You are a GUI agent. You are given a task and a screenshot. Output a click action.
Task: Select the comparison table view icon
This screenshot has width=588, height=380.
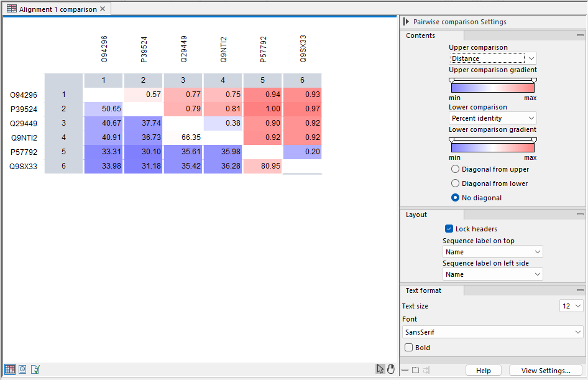coord(9,369)
